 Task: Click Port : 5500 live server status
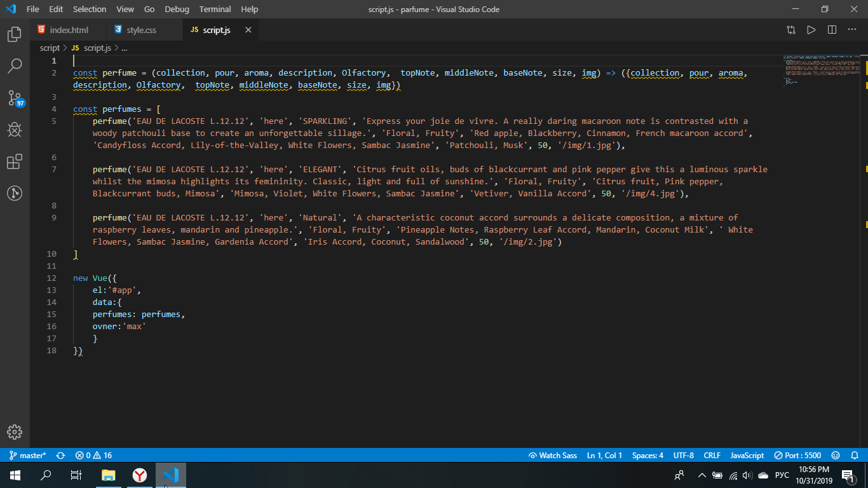pos(798,456)
